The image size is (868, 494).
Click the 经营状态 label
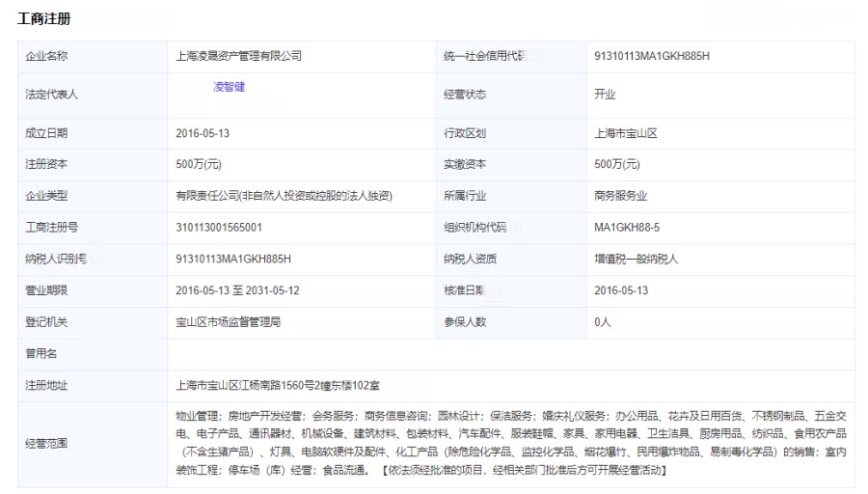coord(465,95)
